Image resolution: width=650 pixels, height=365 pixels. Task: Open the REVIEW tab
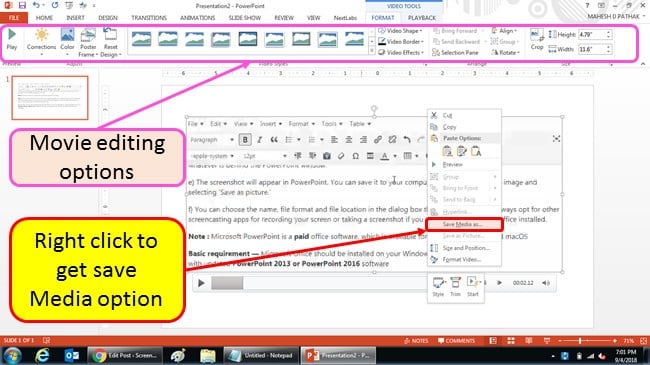coord(284,18)
